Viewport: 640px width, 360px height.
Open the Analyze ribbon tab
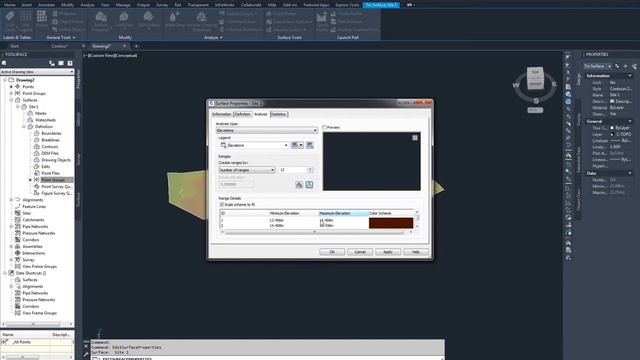click(87, 5)
